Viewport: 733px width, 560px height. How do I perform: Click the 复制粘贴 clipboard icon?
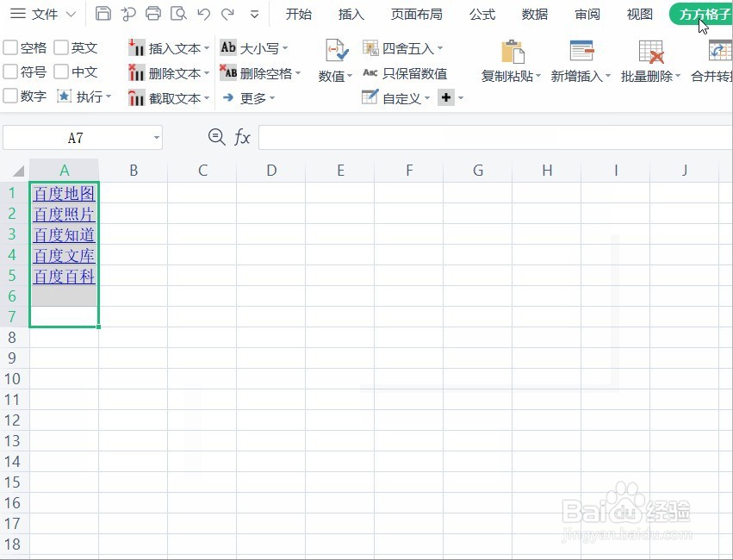(512, 52)
